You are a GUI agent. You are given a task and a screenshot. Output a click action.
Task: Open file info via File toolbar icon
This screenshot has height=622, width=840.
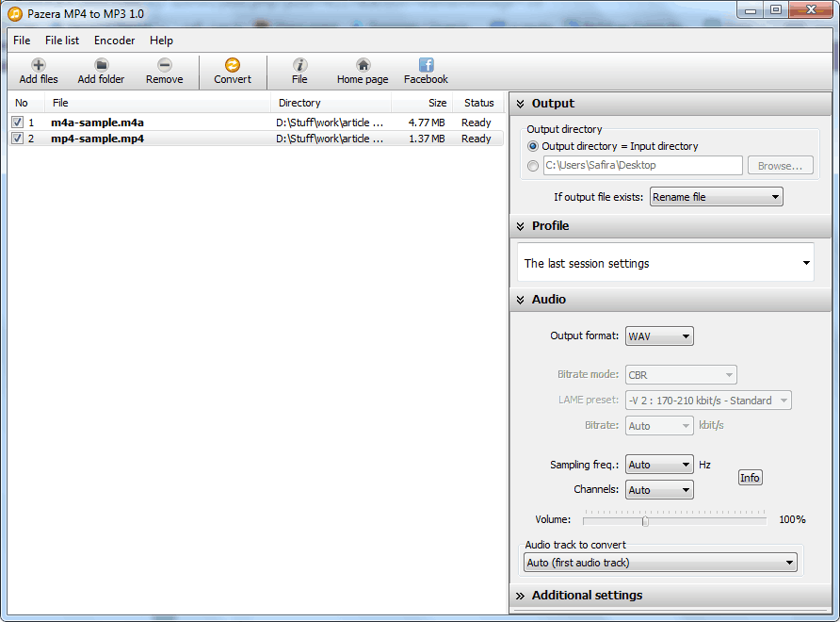[299, 65]
